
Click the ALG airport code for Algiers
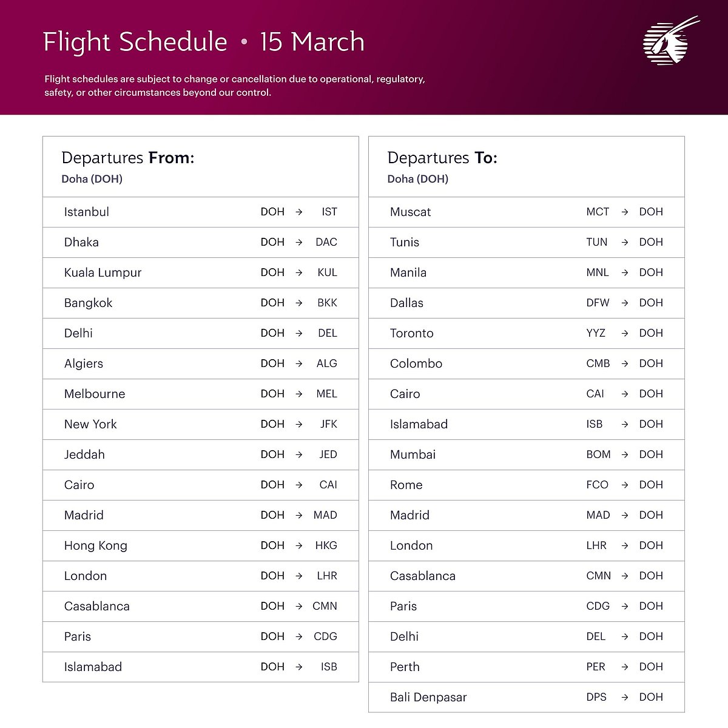(x=326, y=363)
